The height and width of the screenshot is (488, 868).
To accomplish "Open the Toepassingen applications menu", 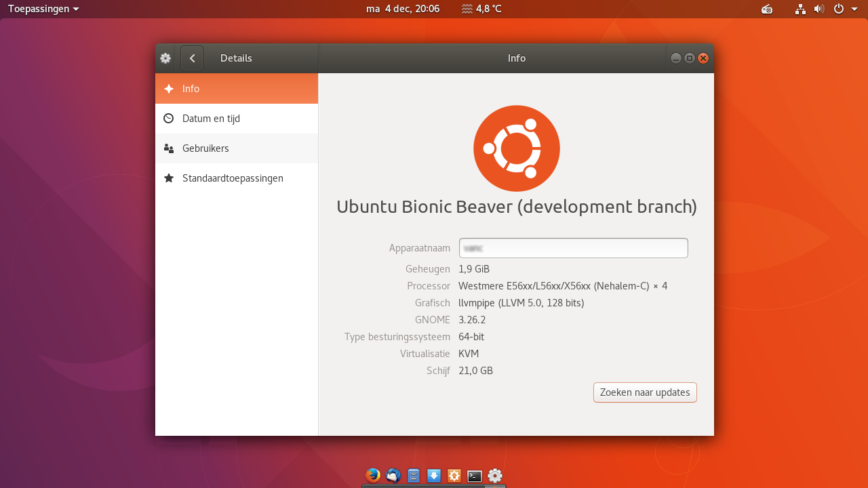I will point(43,9).
